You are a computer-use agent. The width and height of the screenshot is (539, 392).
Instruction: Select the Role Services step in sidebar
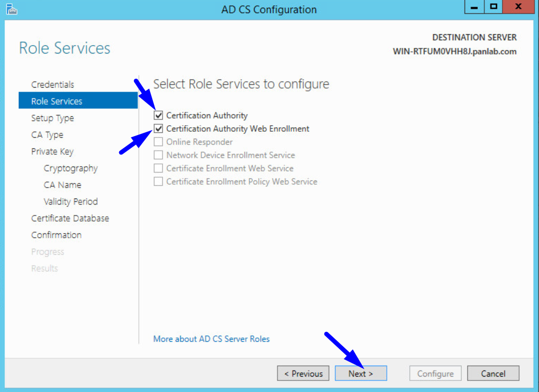point(57,101)
